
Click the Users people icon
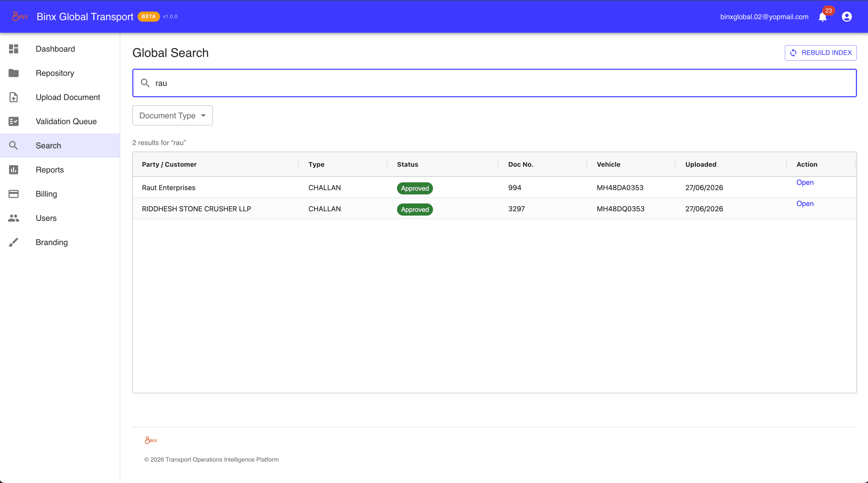coord(14,218)
